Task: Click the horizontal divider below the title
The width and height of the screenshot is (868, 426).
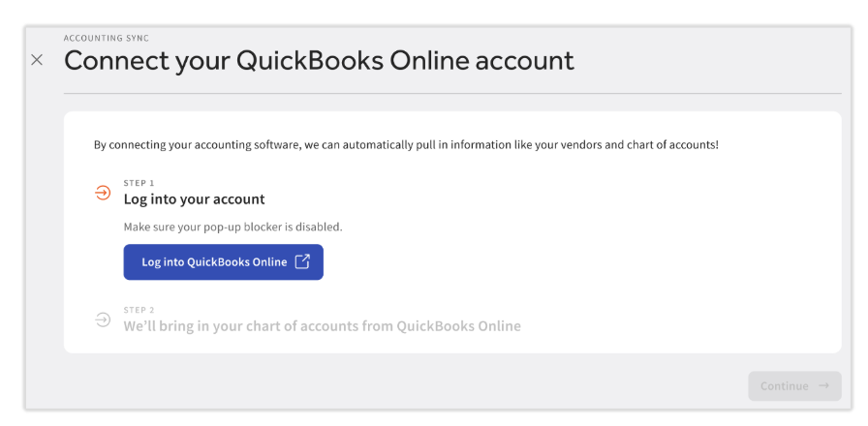Action: [452, 94]
